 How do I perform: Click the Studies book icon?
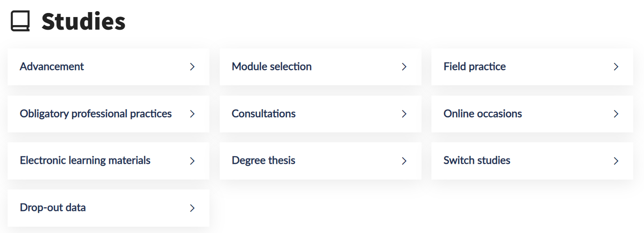[x=20, y=22]
